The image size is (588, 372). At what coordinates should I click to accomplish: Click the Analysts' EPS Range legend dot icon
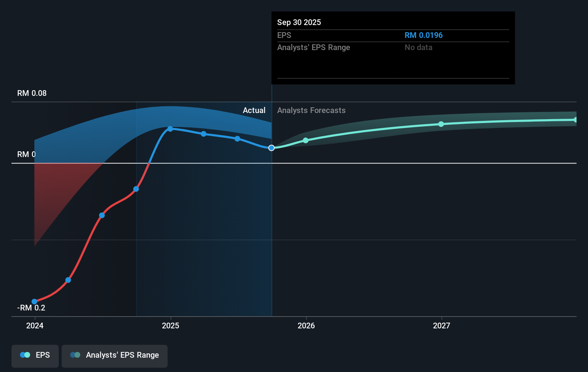pyautogui.click(x=74, y=354)
